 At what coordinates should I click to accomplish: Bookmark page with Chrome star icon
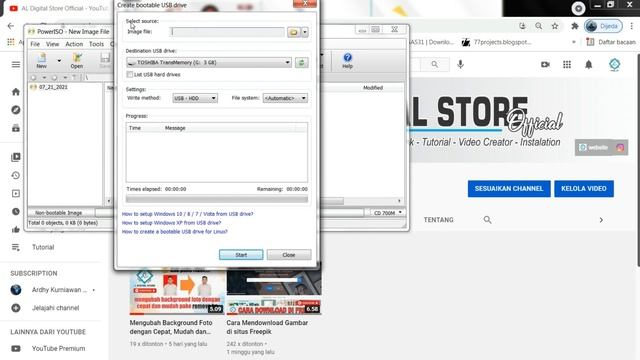click(x=555, y=26)
